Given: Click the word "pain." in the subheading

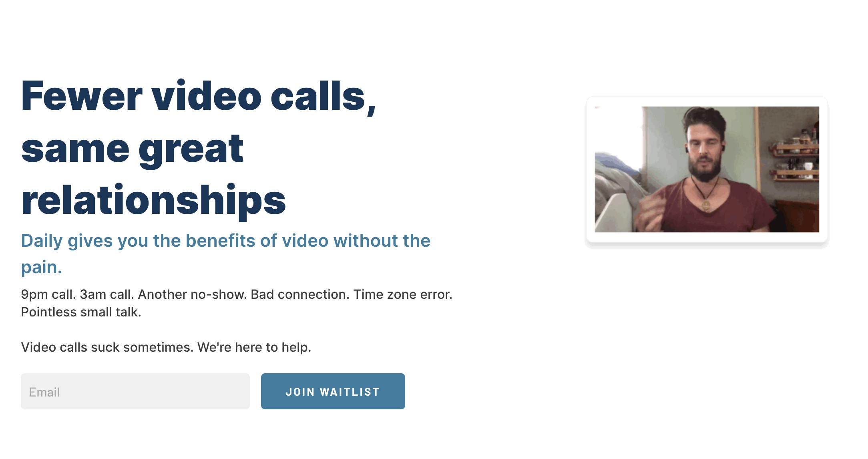Looking at the screenshot, I should 42,267.
